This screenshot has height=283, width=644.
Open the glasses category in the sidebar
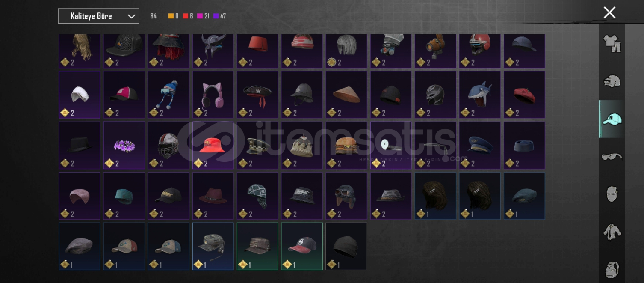(612, 156)
